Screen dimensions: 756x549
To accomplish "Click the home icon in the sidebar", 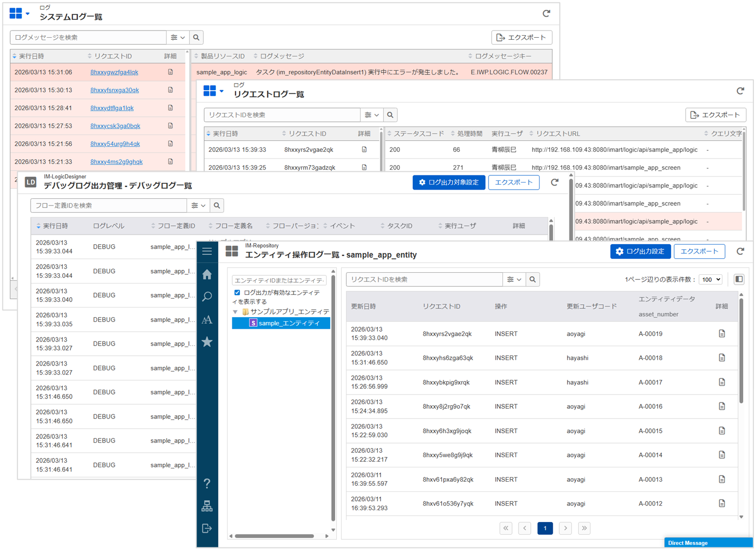I will tap(207, 275).
